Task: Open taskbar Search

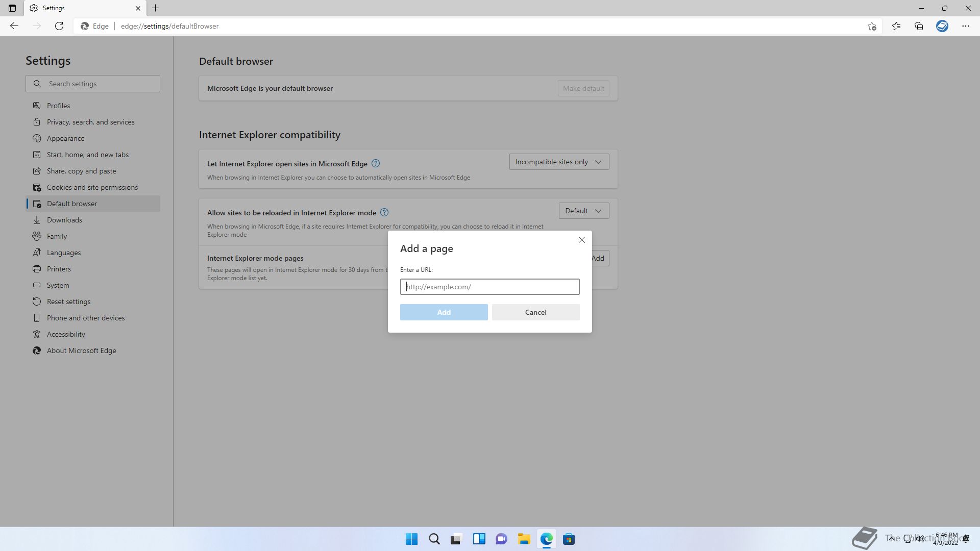Action: (434, 539)
